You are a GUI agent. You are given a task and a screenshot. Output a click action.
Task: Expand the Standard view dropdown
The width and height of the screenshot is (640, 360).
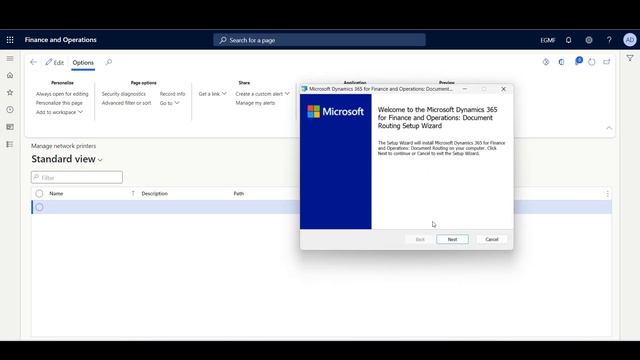(67, 159)
